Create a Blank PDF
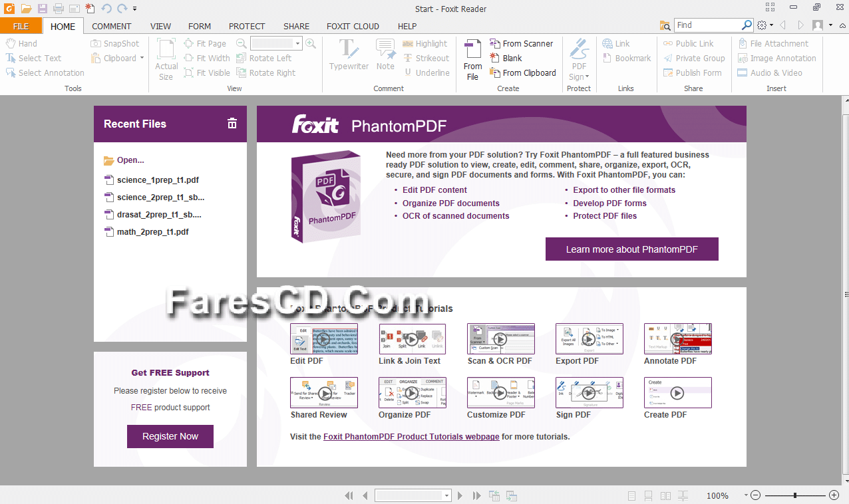 coord(506,58)
